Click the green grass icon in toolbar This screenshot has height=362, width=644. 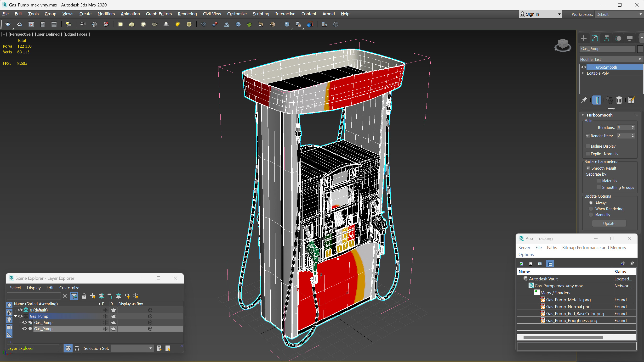(x=250, y=24)
